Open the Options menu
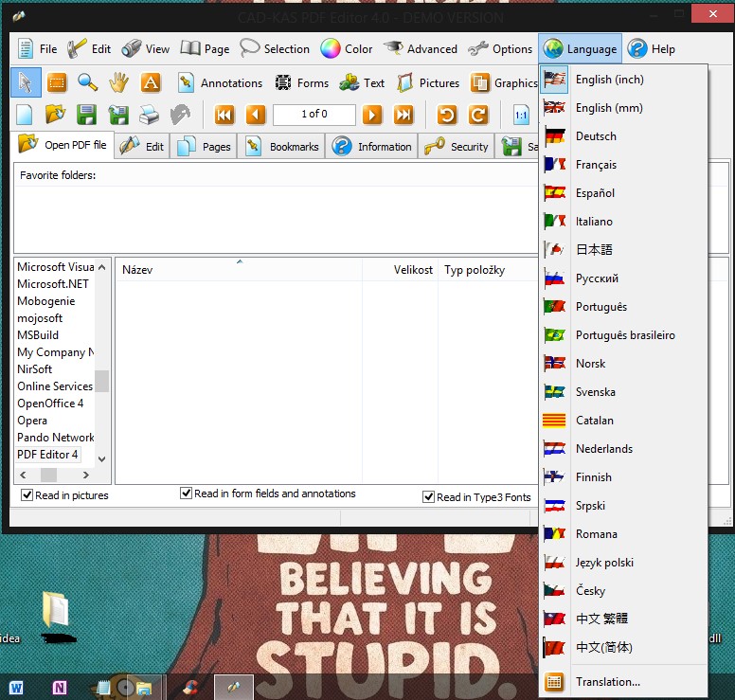Image resolution: width=735 pixels, height=700 pixels. [x=500, y=48]
